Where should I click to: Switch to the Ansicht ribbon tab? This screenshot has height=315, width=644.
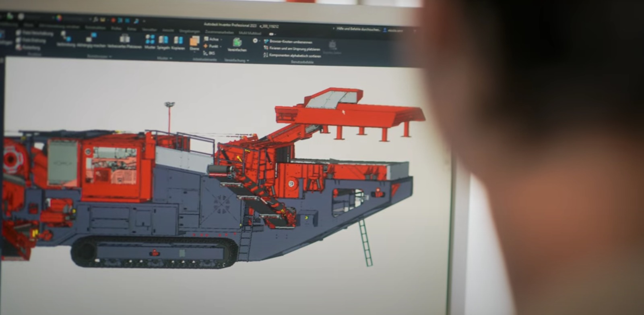(x=168, y=30)
